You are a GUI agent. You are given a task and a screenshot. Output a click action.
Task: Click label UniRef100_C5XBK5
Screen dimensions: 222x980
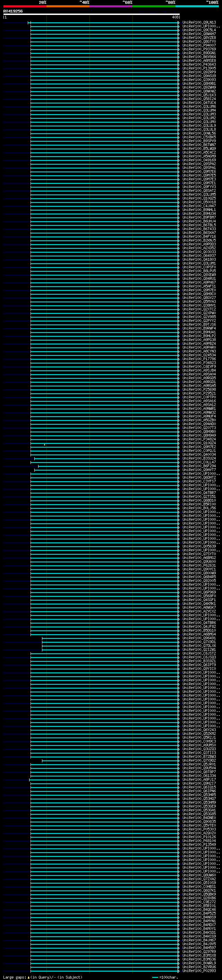[199, 137]
